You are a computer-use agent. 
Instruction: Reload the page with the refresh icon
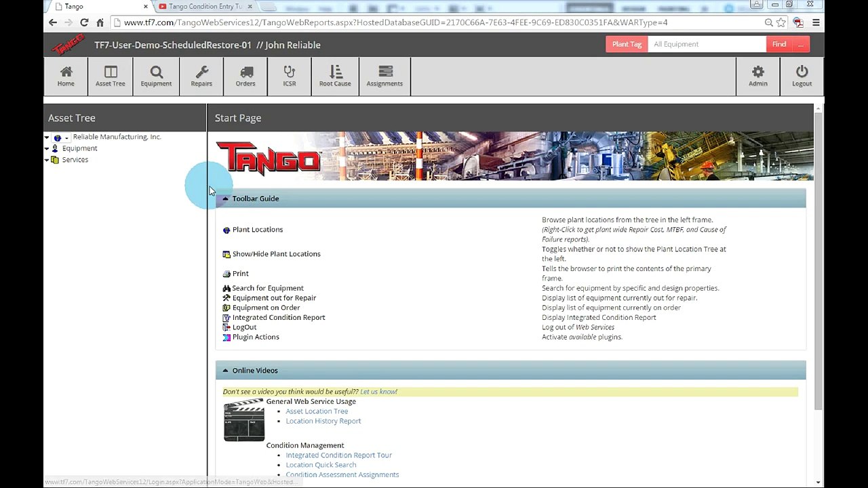84,22
